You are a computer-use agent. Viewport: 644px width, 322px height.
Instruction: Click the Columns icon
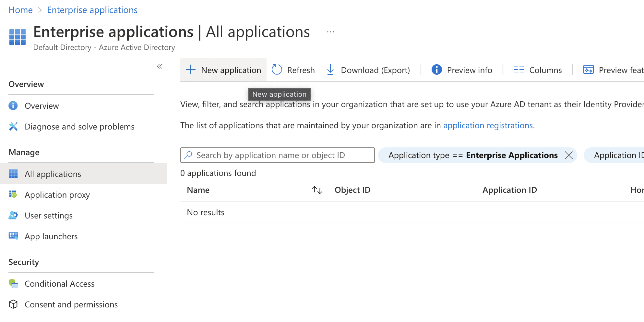pyautogui.click(x=518, y=70)
